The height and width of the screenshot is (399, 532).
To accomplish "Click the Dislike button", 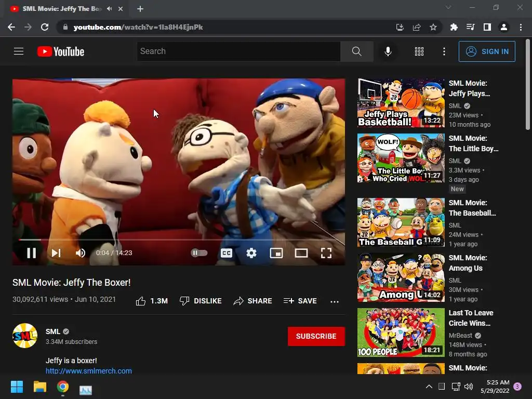I will click(x=201, y=301).
